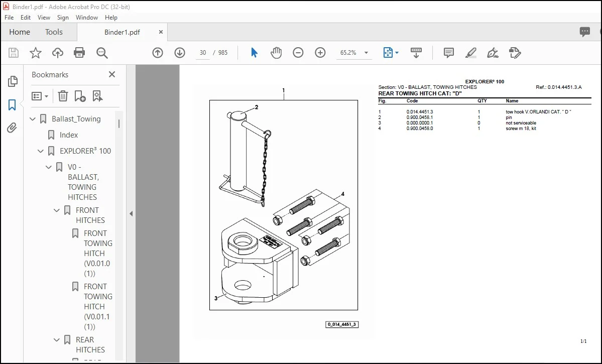Find current bookmark icon
The width and height of the screenshot is (602, 364).
97,96
